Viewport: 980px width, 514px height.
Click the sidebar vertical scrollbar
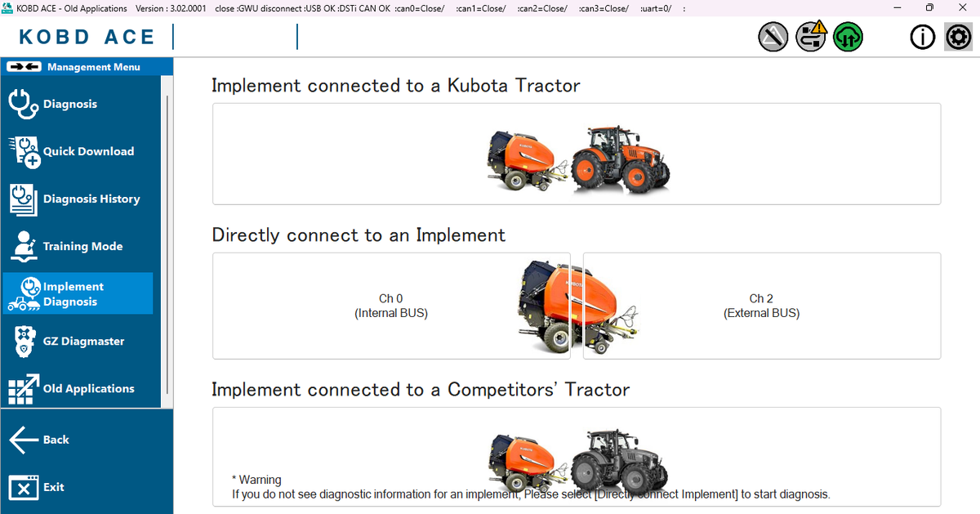(x=167, y=245)
